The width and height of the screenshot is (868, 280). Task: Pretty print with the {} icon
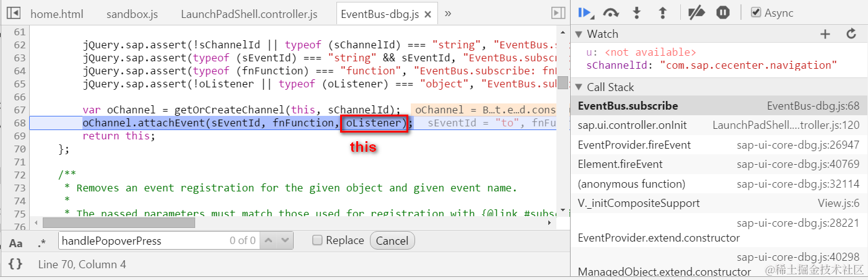tap(15, 265)
